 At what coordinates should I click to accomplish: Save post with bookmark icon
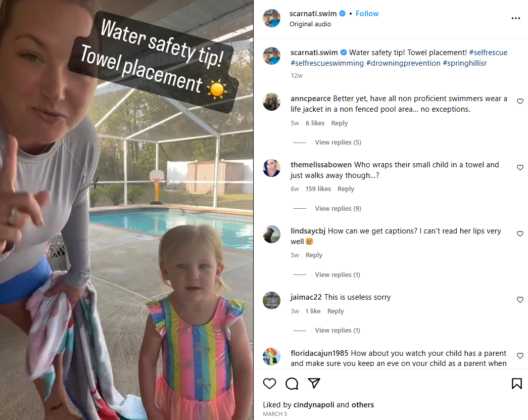coord(516,383)
